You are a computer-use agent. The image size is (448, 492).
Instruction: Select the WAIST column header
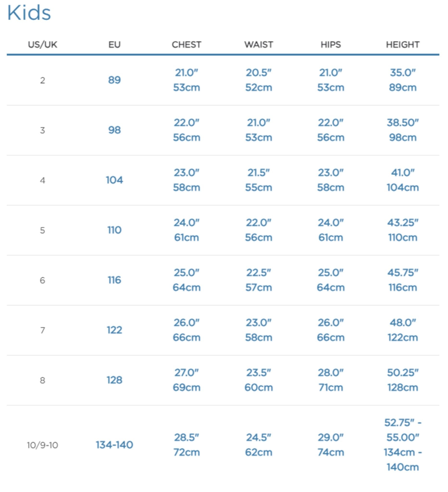[259, 45]
